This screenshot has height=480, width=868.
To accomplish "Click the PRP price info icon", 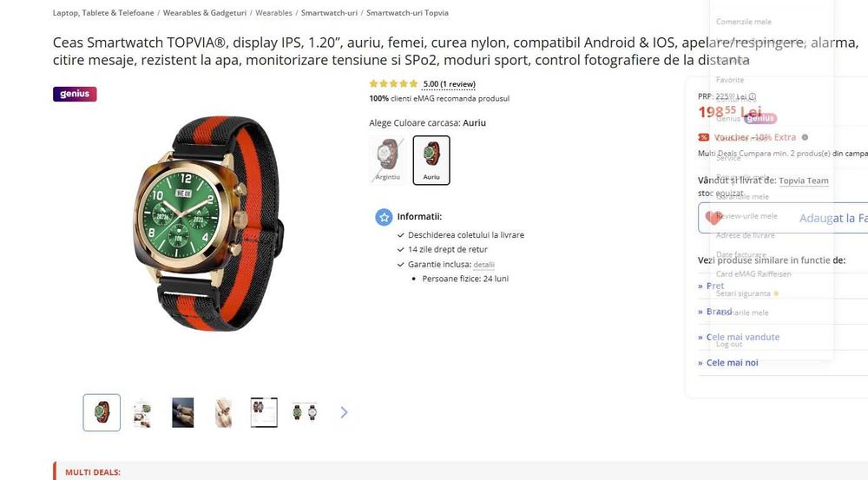I will 753,96.
